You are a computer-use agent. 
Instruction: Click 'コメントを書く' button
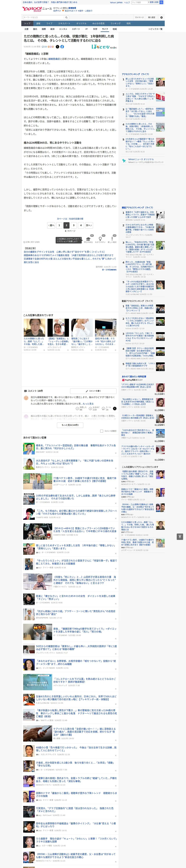[x=93, y=391]
